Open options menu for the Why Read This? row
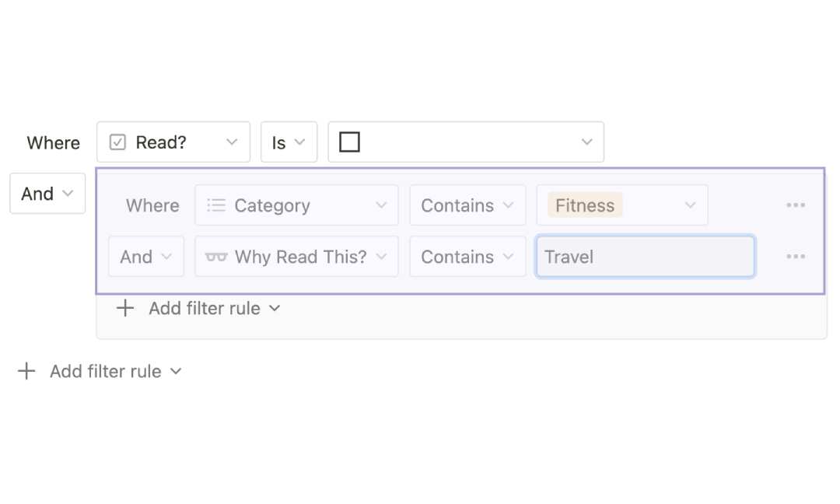 coord(796,257)
